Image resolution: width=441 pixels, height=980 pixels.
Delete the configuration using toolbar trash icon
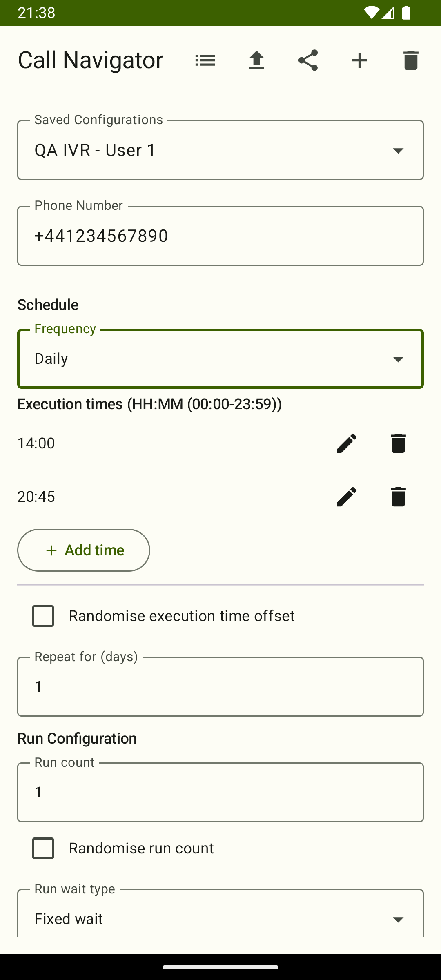(410, 60)
